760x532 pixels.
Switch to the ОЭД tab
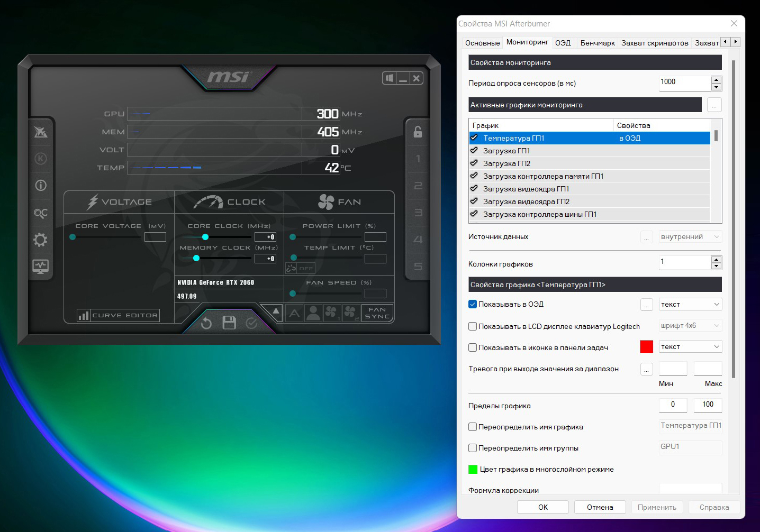tap(563, 43)
